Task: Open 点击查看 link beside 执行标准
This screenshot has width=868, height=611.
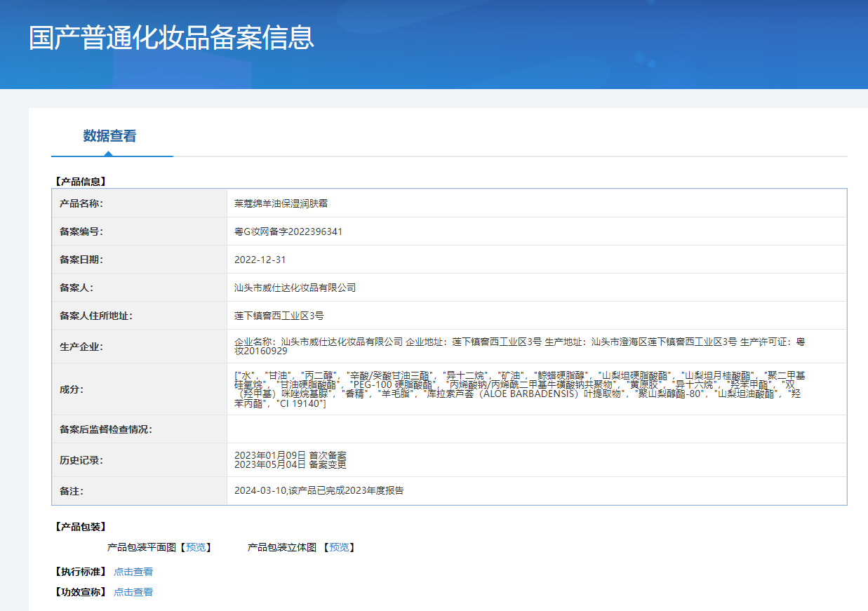Action: click(133, 572)
